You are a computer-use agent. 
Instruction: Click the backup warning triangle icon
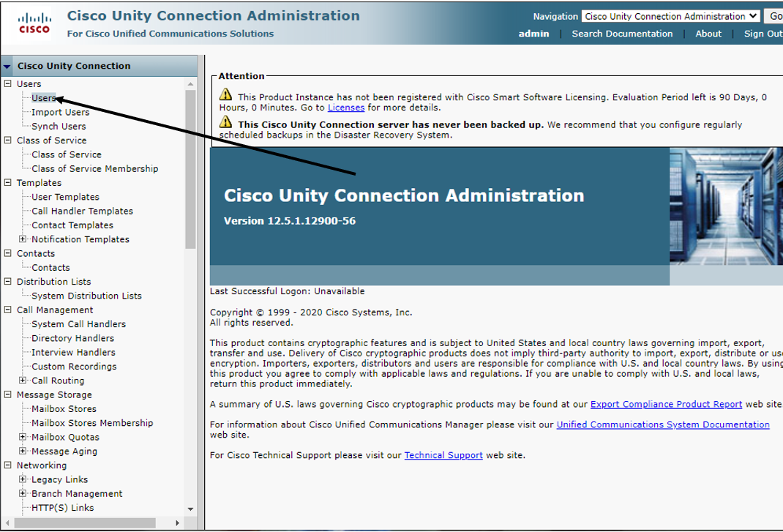(x=226, y=123)
